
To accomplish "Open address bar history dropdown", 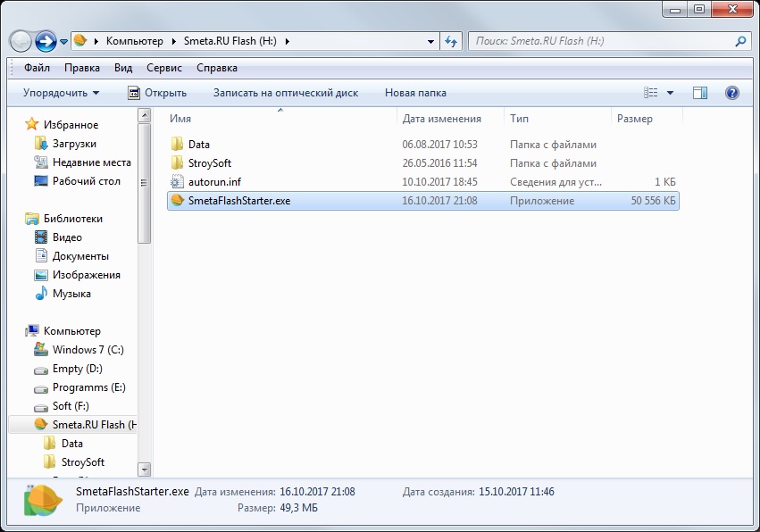I will point(430,42).
